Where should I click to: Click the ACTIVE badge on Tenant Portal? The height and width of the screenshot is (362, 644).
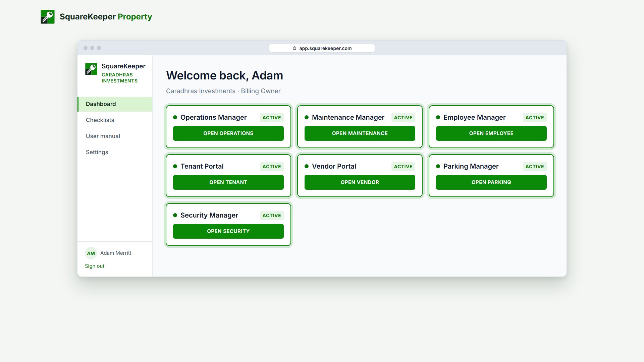(272, 167)
